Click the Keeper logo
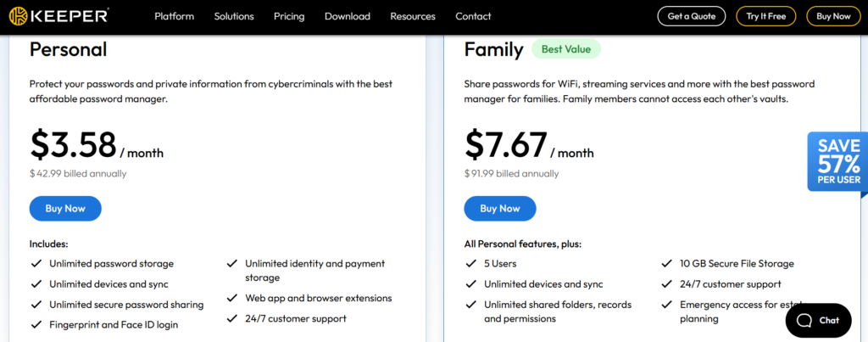The height and width of the screenshot is (342, 868). (x=58, y=16)
